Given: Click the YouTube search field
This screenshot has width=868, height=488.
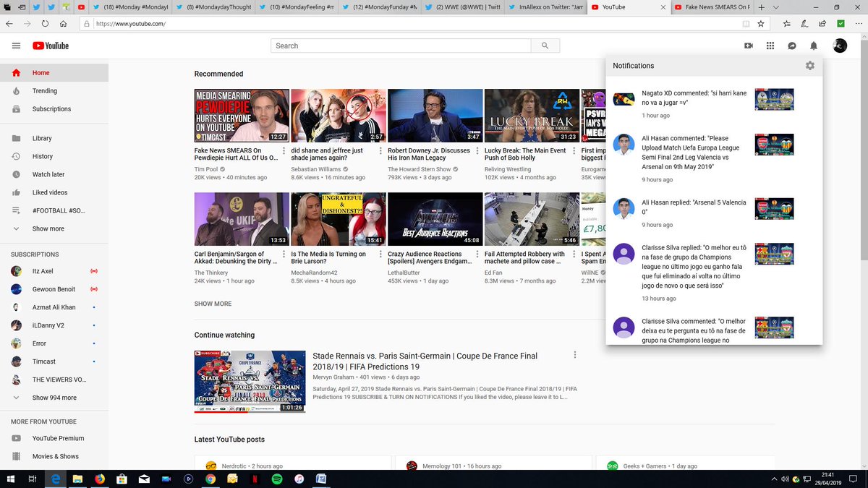Looking at the screenshot, I should pos(401,46).
